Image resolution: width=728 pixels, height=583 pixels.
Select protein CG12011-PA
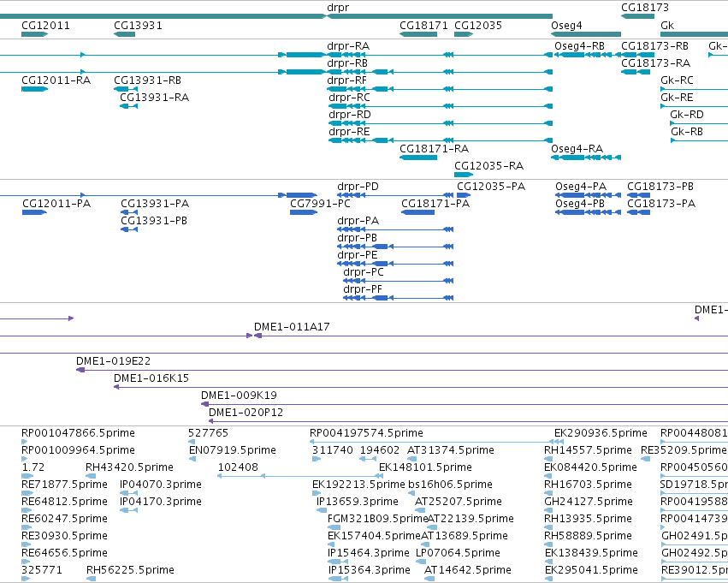point(56,204)
